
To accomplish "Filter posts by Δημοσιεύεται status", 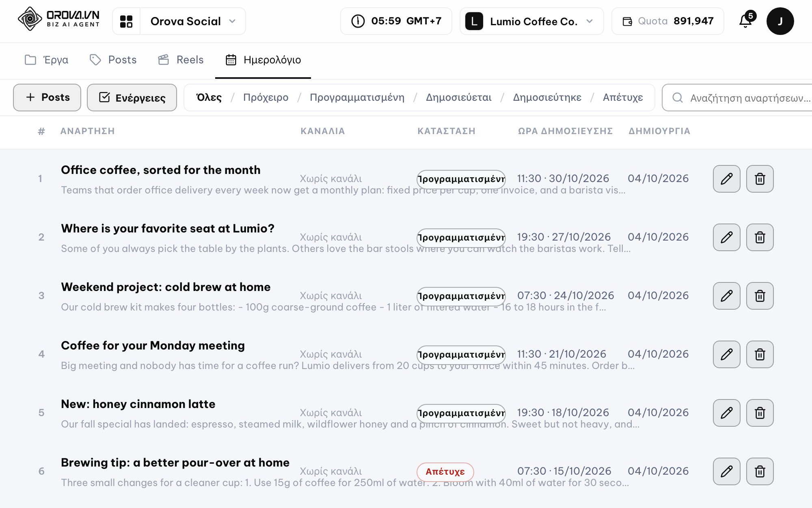I will (458, 98).
